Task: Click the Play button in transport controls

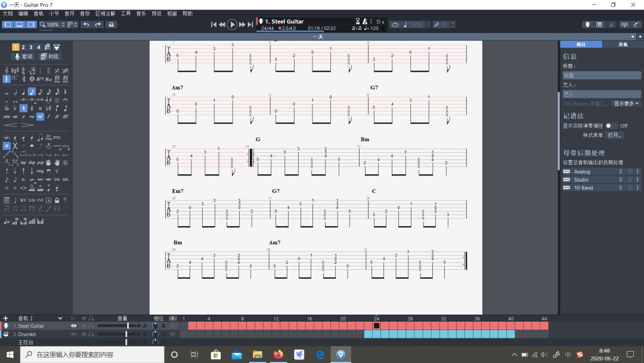Action: (x=232, y=24)
